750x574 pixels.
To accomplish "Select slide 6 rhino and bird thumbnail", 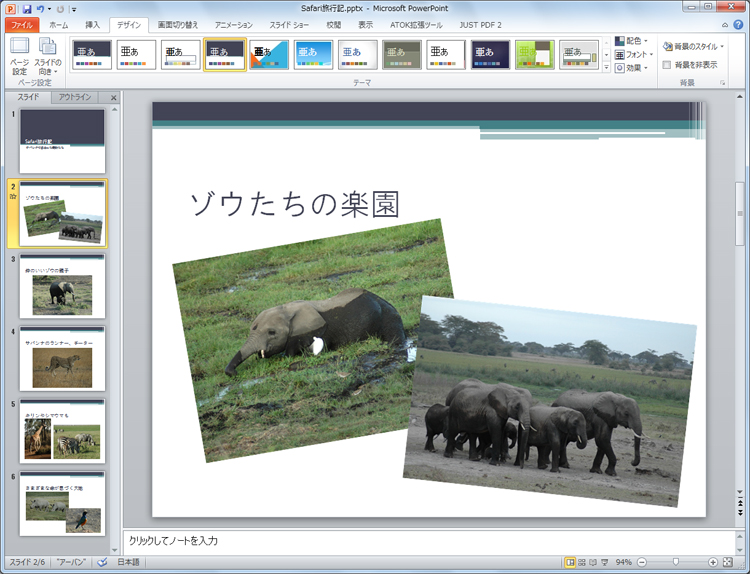I will [x=62, y=504].
